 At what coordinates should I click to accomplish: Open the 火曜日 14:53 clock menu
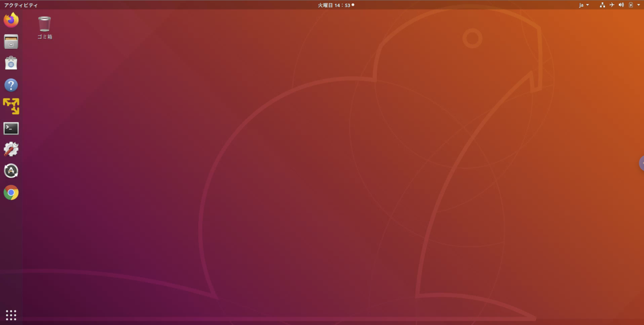pyautogui.click(x=336, y=5)
